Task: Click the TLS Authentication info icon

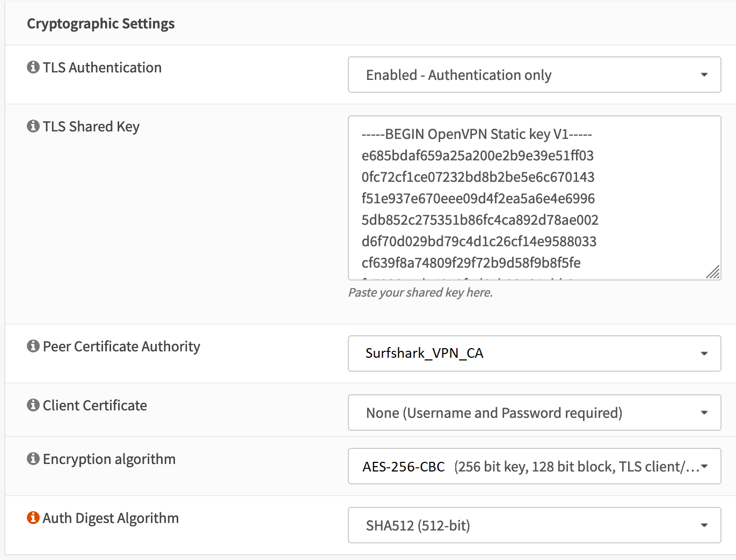Action: (33, 68)
